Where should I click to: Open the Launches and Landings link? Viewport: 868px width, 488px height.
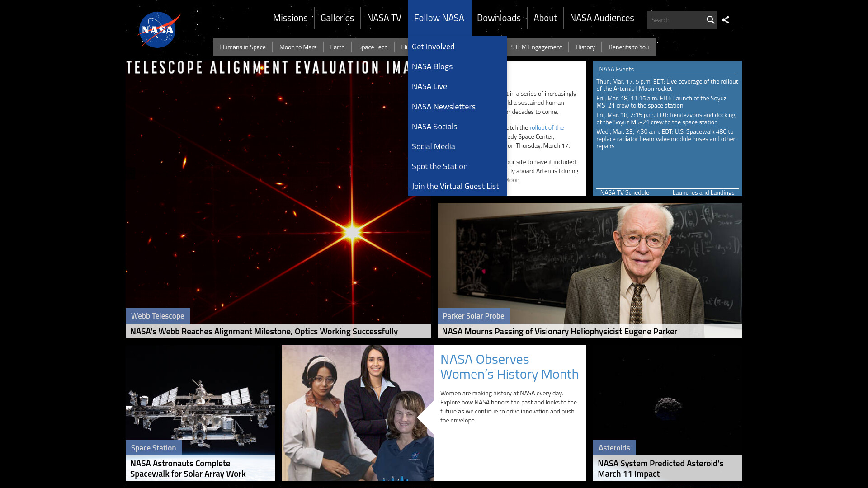(x=703, y=192)
